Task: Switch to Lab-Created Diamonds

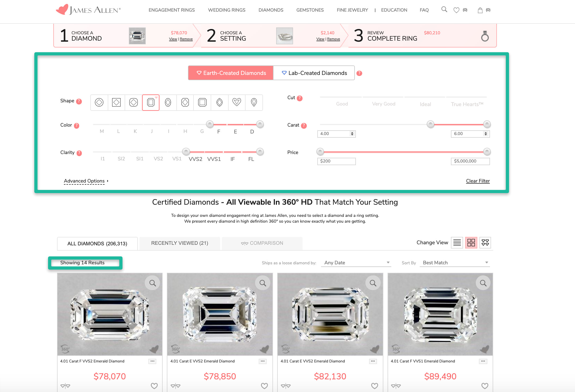Action: tap(314, 73)
